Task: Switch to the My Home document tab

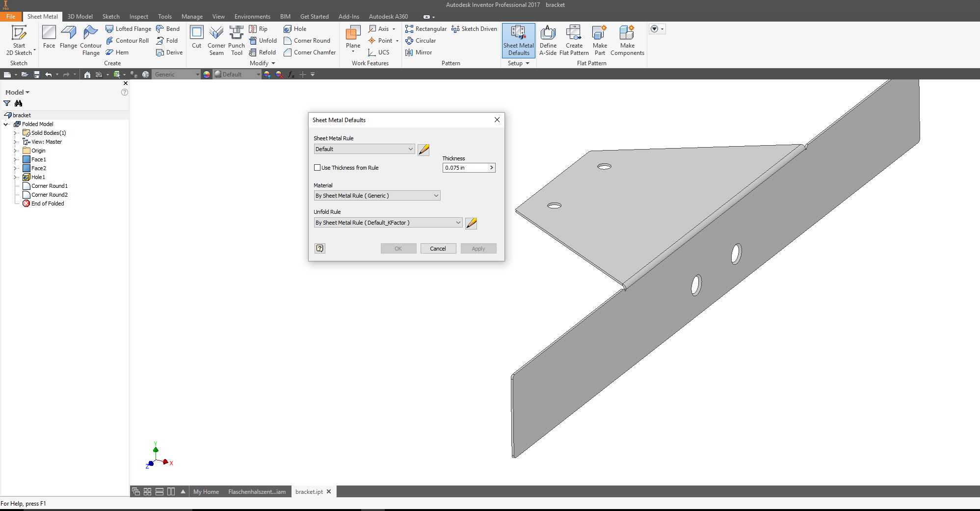Action: (206, 492)
